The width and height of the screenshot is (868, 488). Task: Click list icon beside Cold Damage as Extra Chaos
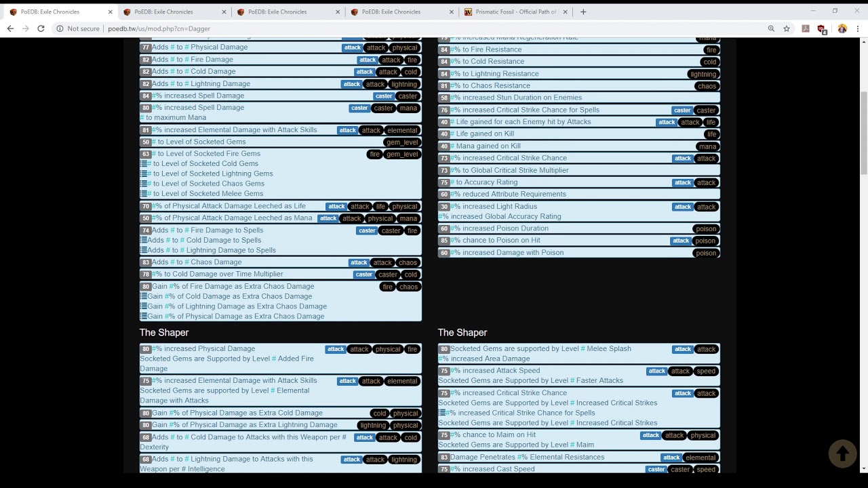(144, 296)
